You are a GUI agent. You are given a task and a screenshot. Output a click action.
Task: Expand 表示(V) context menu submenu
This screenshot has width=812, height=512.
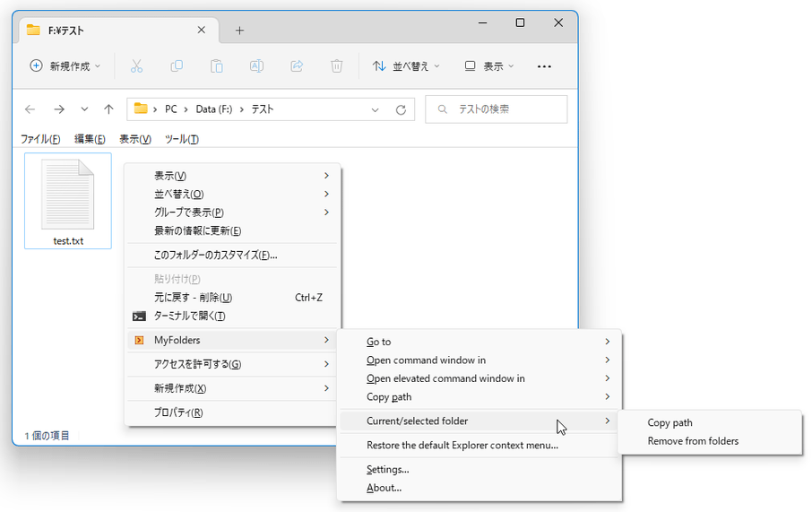coord(232,176)
